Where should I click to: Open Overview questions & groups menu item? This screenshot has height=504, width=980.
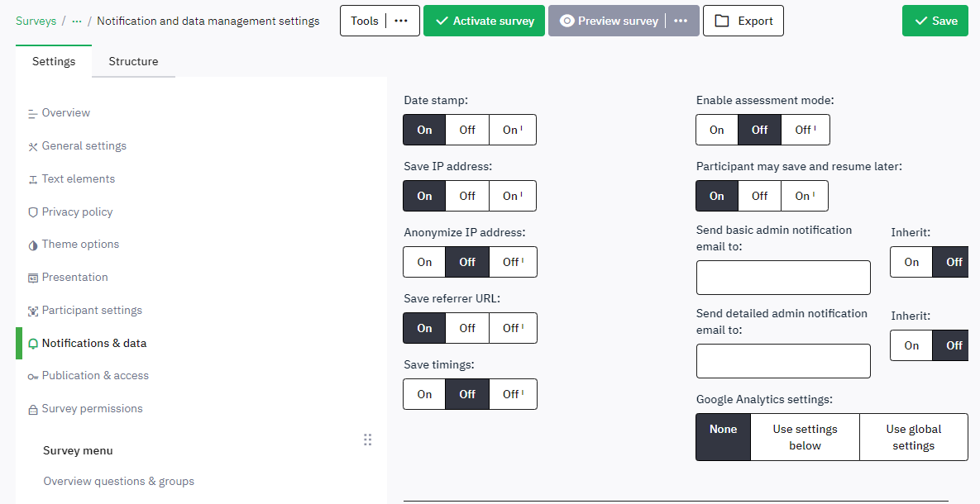[118, 481]
